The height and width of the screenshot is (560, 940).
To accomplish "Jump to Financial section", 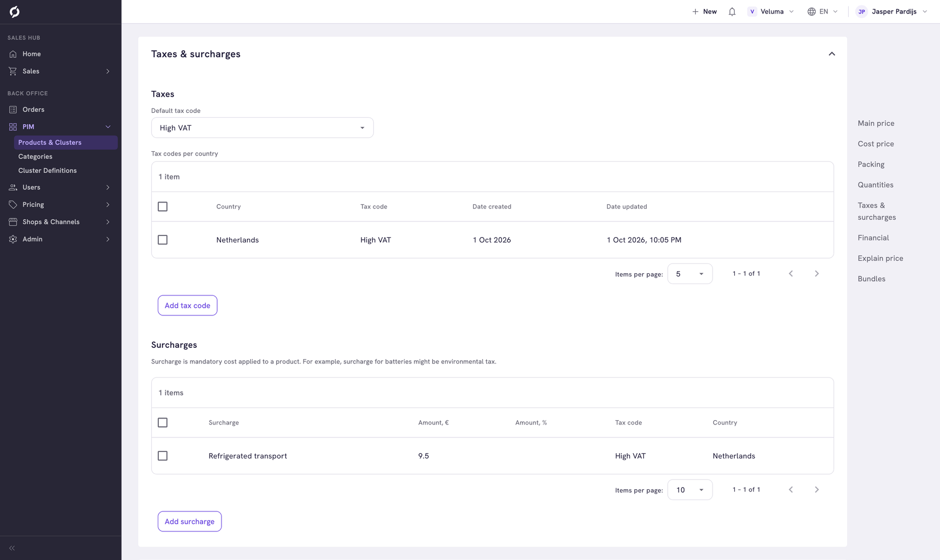I will [x=873, y=238].
